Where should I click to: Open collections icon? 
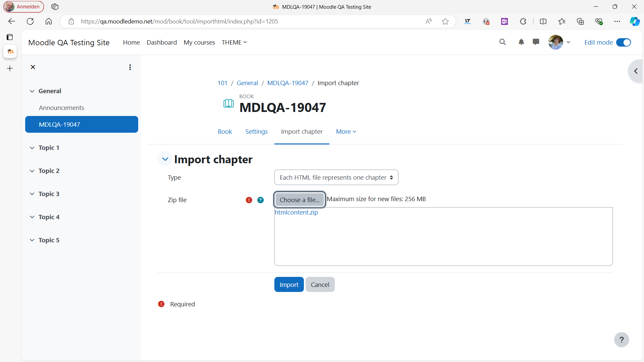[580, 21]
